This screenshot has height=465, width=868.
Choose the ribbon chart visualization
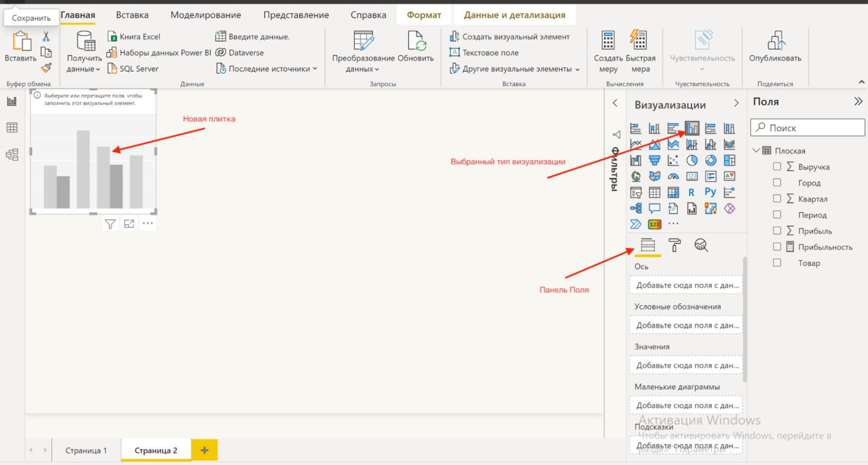tap(729, 144)
